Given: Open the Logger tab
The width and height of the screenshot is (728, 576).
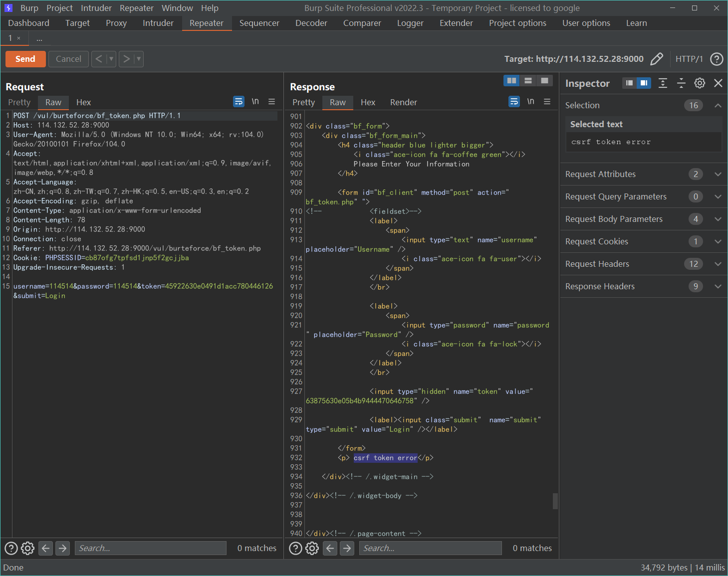Looking at the screenshot, I should coord(410,23).
